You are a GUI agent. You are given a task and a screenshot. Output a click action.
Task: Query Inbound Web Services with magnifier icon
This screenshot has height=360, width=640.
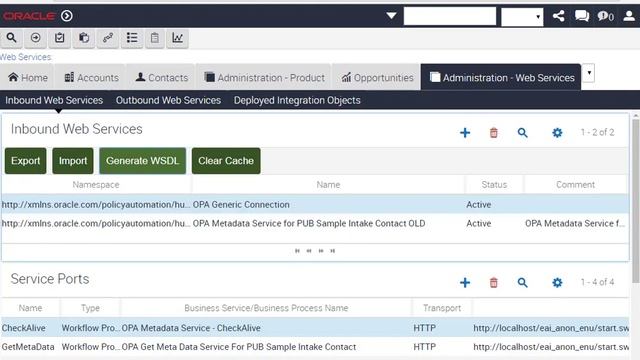[x=522, y=133]
